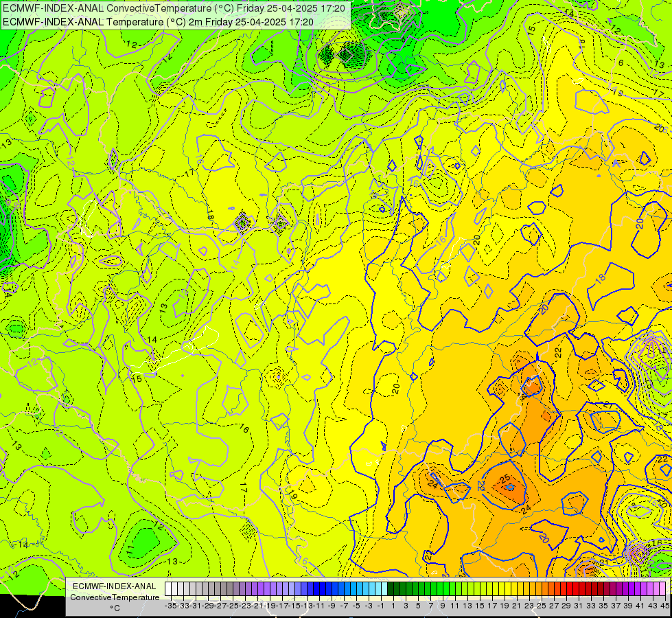672x618 pixels.
Task: Select the pink swatch above 45 in the legend
Action: pos(662,588)
